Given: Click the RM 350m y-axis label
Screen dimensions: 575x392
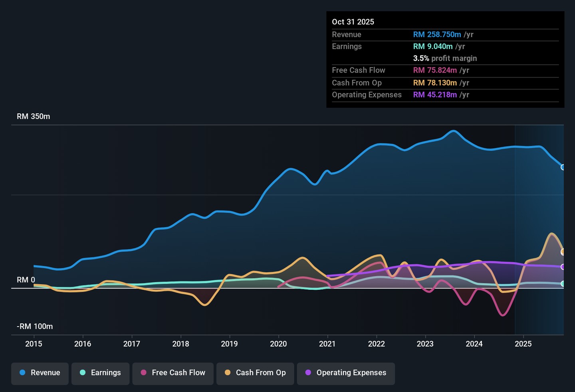Looking at the screenshot, I should click(34, 117).
